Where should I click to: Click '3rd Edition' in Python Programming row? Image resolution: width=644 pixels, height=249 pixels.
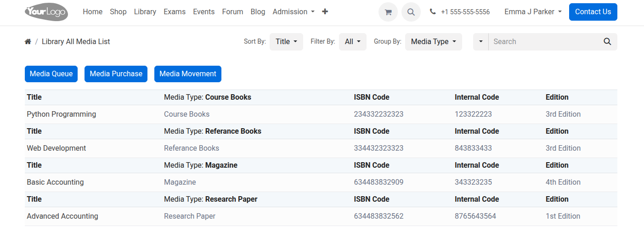(563, 114)
